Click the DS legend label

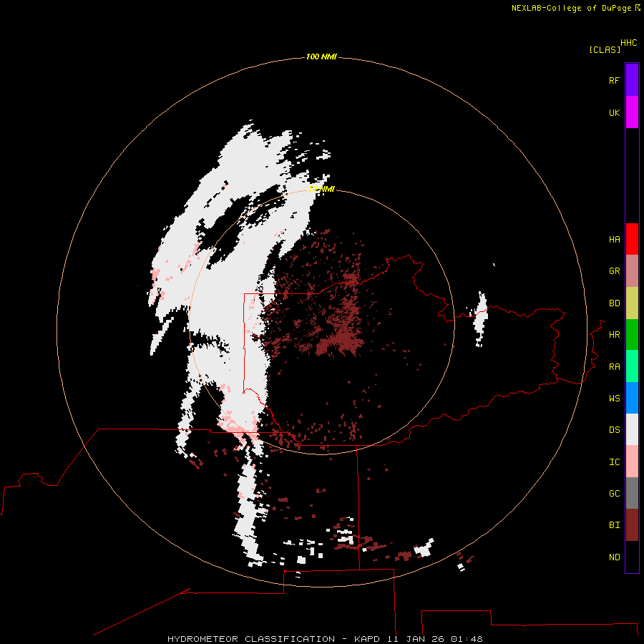coord(614,430)
